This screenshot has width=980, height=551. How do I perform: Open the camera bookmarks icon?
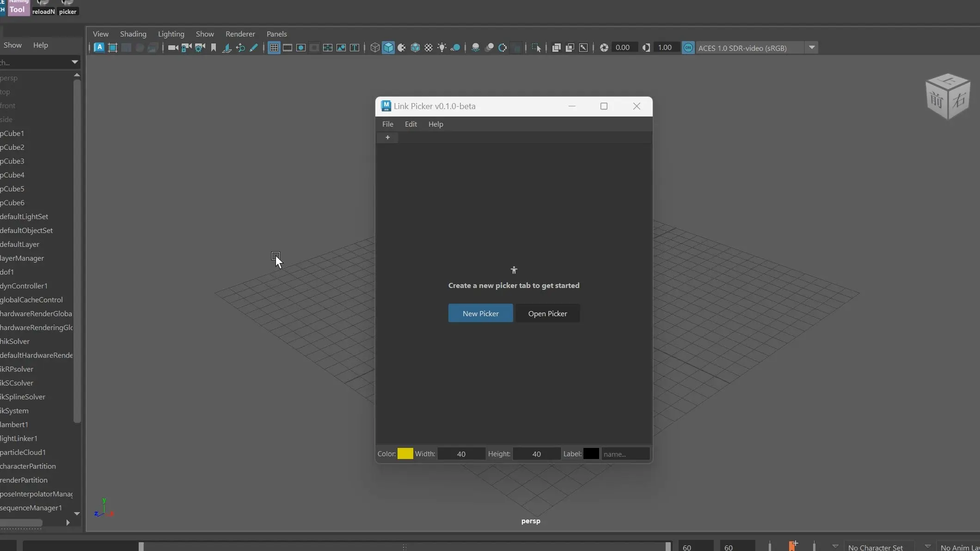coord(213,48)
